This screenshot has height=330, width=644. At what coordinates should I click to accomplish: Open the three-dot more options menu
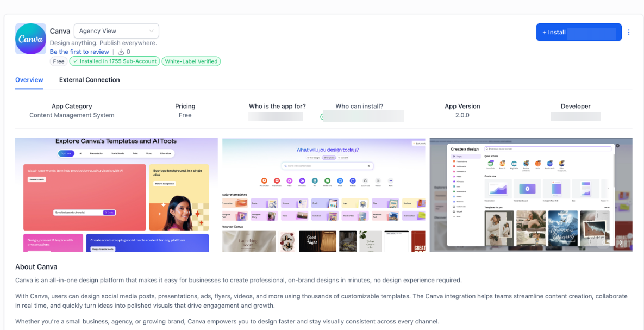[x=629, y=32]
